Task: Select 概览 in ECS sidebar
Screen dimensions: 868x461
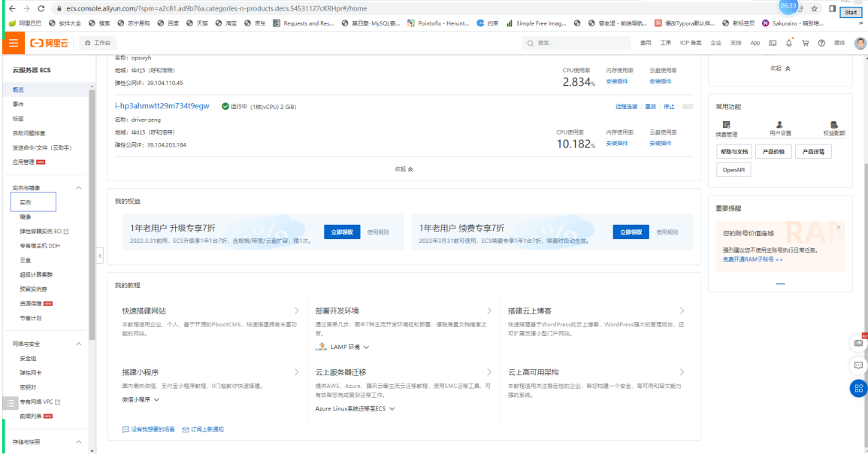Action: tap(18, 89)
